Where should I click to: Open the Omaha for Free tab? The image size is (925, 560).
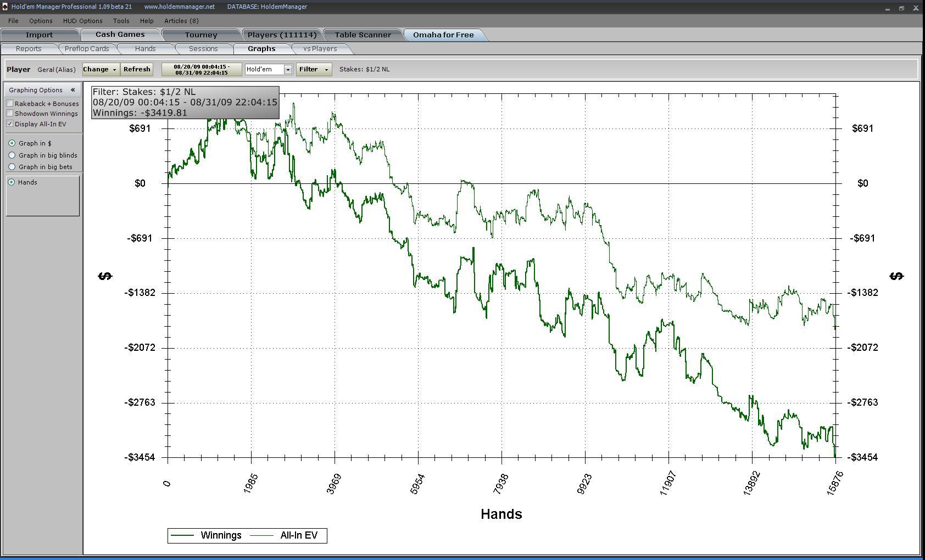443,35
